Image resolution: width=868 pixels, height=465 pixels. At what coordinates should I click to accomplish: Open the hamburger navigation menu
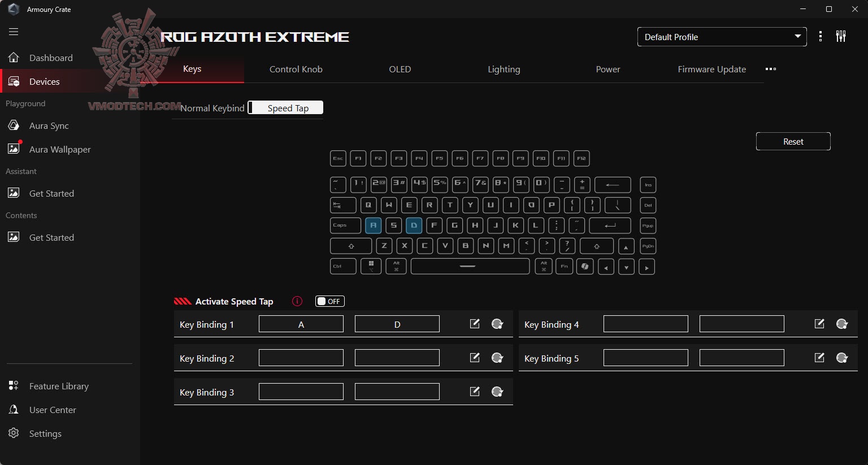[x=14, y=32]
